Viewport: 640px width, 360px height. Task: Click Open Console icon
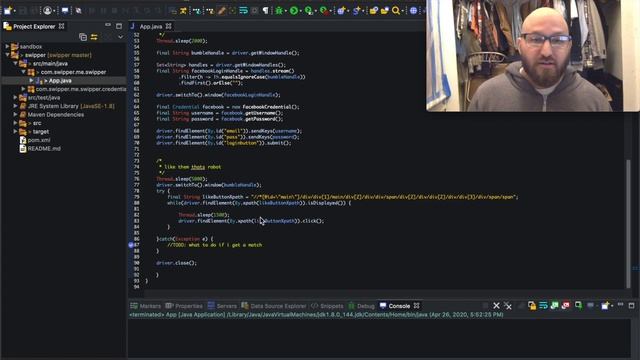point(605,305)
